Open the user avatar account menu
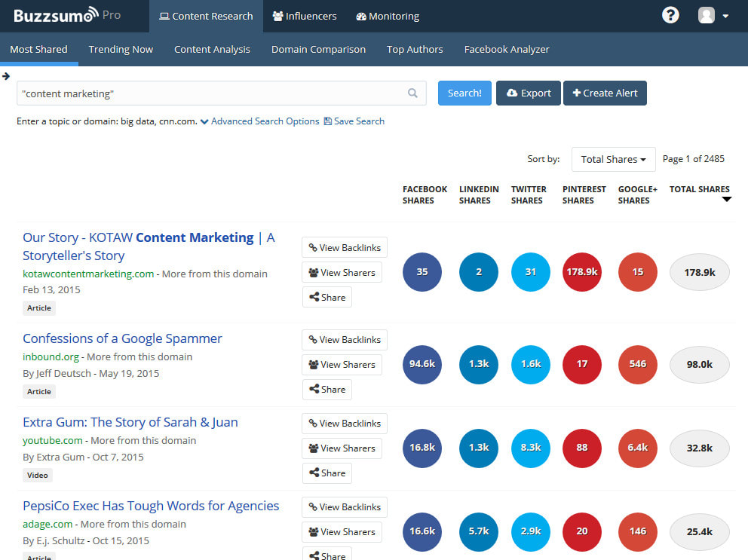 [713, 15]
